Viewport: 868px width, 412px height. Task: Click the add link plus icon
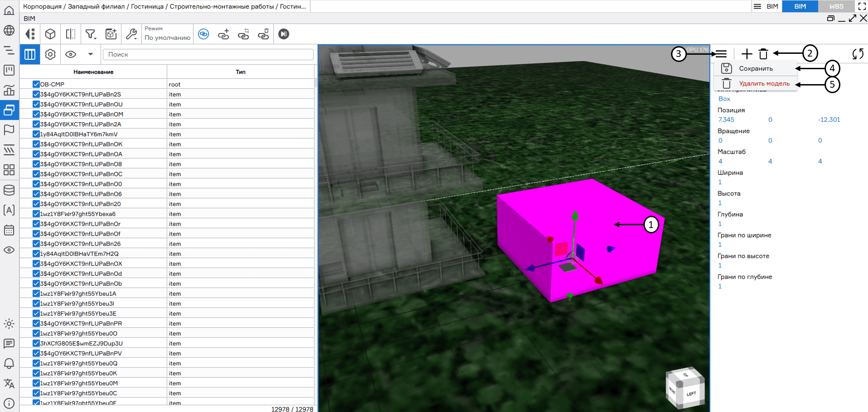coord(224,34)
